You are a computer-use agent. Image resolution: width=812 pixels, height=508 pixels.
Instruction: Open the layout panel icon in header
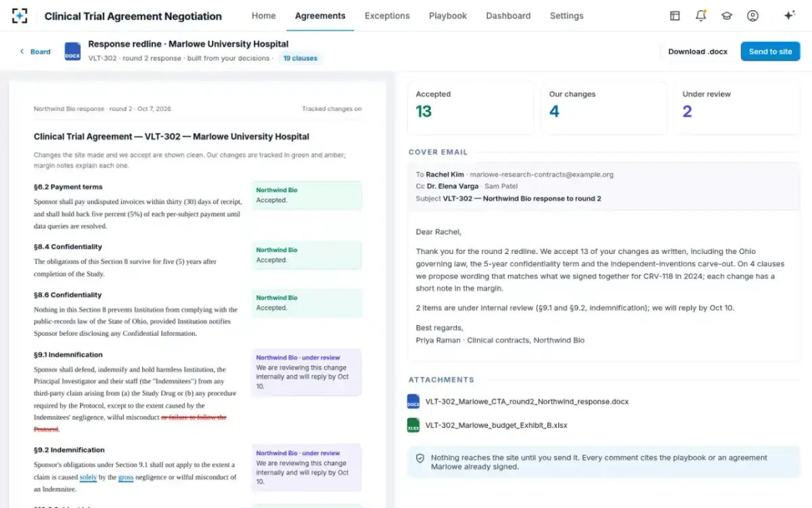point(675,16)
